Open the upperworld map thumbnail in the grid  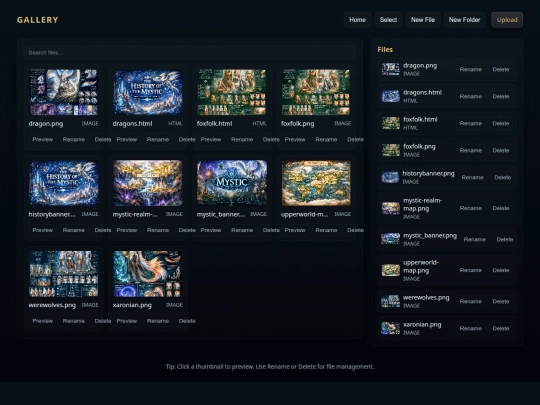pos(316,183)
